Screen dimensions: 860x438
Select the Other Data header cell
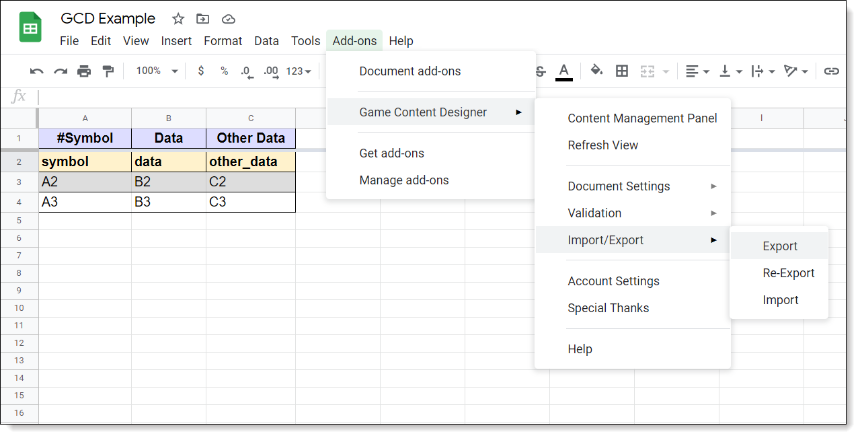point(251,138)
